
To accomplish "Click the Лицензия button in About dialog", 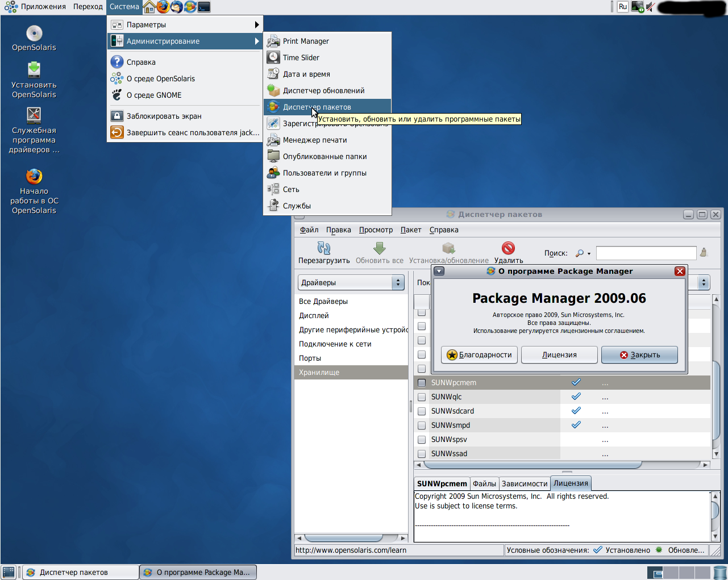I will click(x=559, y=354).
